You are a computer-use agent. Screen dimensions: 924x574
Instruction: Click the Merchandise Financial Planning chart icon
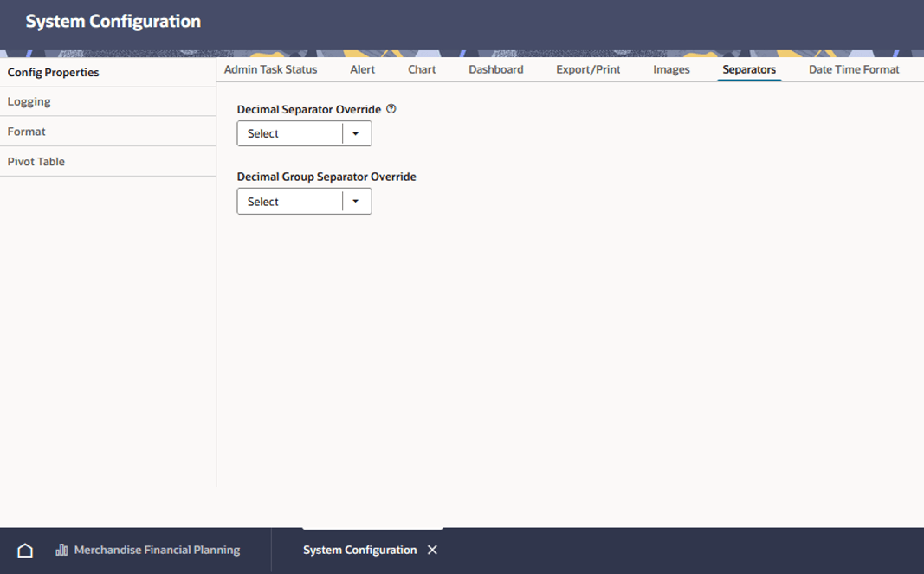pyautogui.click(x=61, y=550)
